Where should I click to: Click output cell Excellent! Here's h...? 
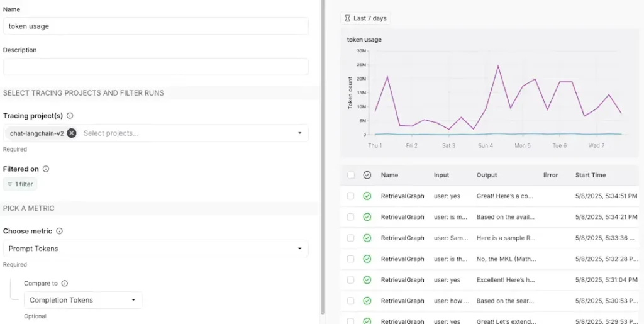(x=506, y=280)
